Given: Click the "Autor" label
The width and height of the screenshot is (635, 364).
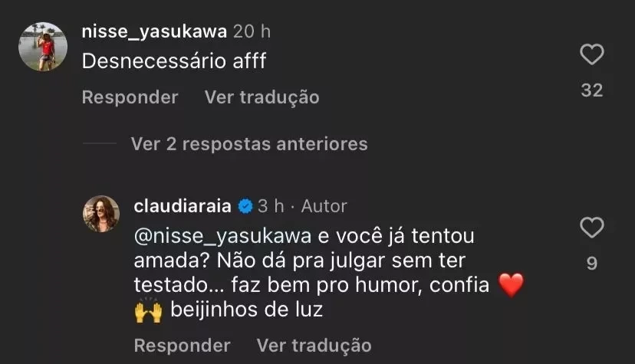Looking at the screenshot, I should [x=324, y=206].
